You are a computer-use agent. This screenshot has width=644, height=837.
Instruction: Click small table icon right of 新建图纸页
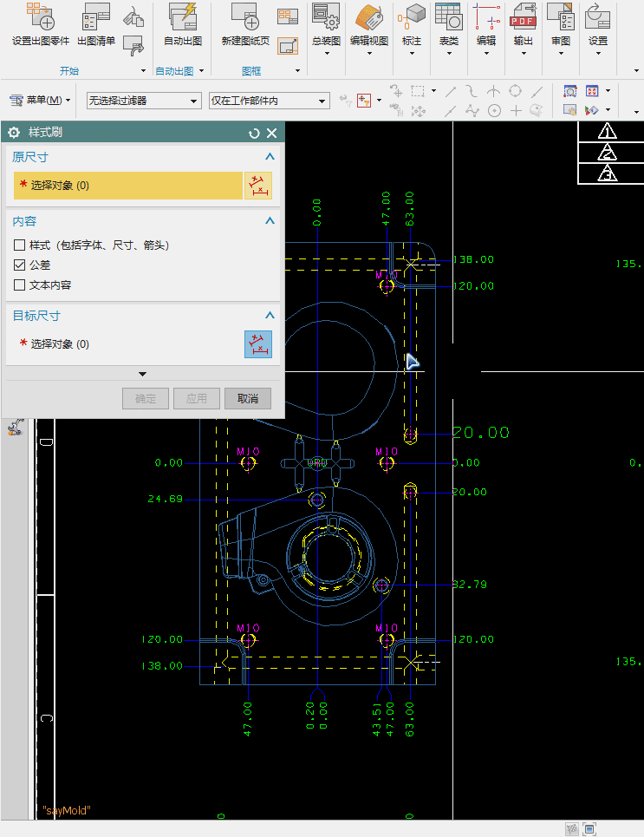point(288,16)
